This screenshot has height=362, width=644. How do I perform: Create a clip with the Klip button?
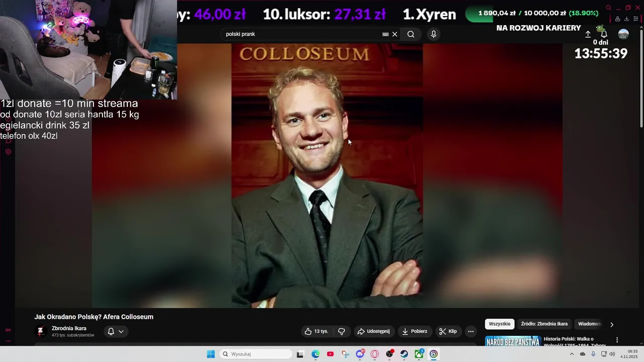pos(448,331)
